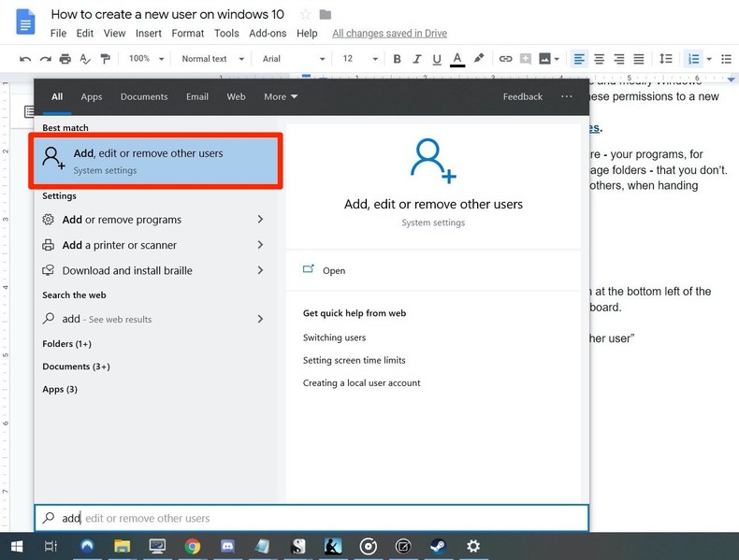
Task: Switch to the Documents search tab
Action: pos(144,96)
